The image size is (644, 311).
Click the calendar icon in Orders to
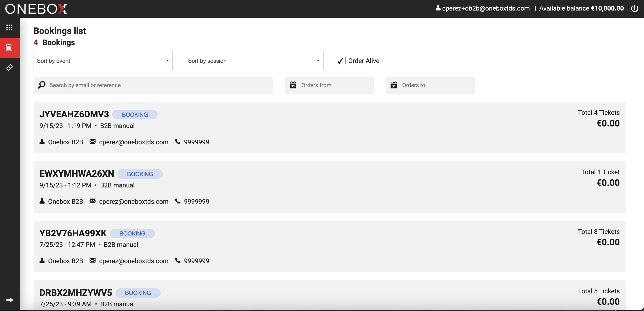pos(394,85)
